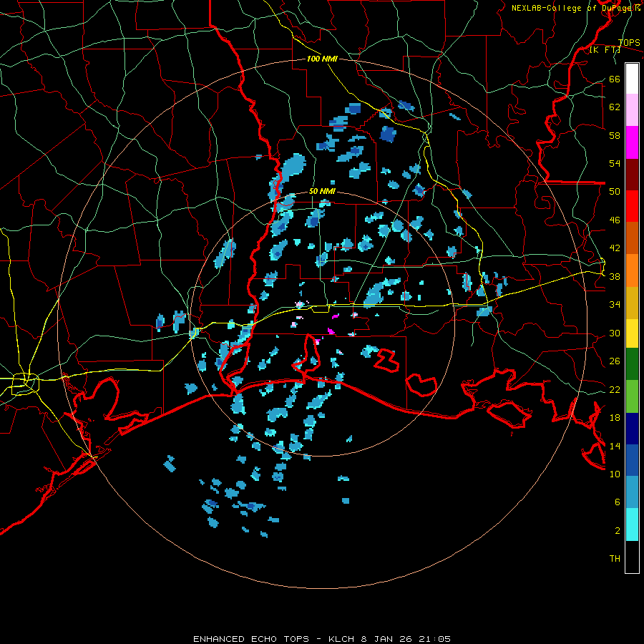Click the legend value 2

[x=618, y=530]
